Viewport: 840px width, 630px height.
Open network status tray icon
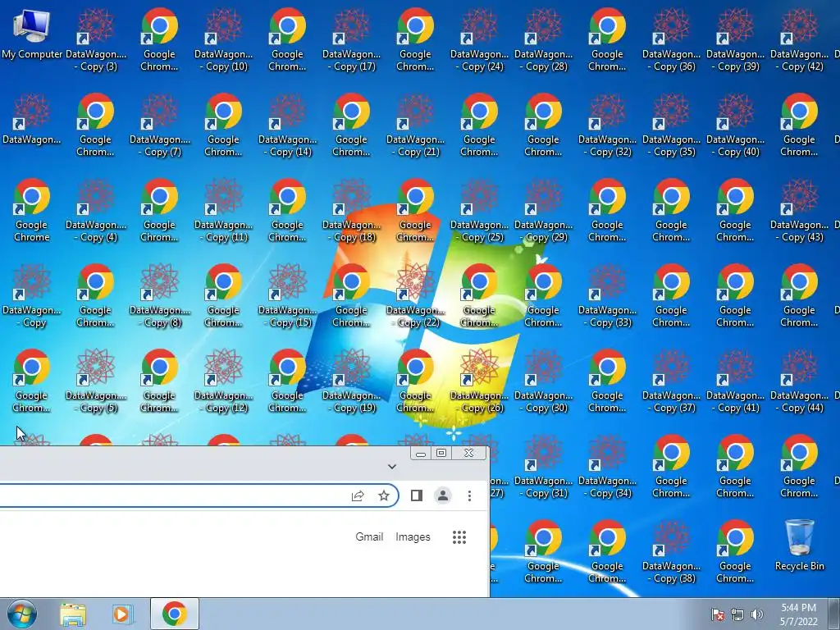click(737, 614)
